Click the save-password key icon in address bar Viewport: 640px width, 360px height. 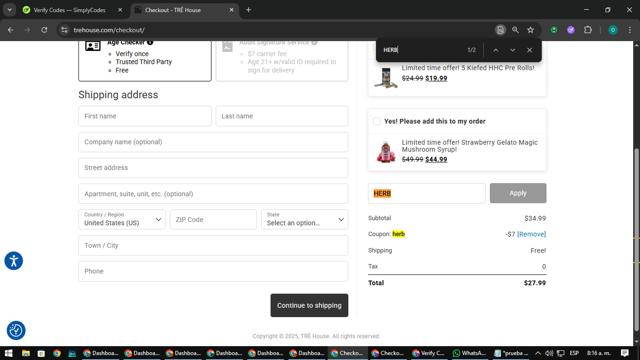tap(500, 30)
